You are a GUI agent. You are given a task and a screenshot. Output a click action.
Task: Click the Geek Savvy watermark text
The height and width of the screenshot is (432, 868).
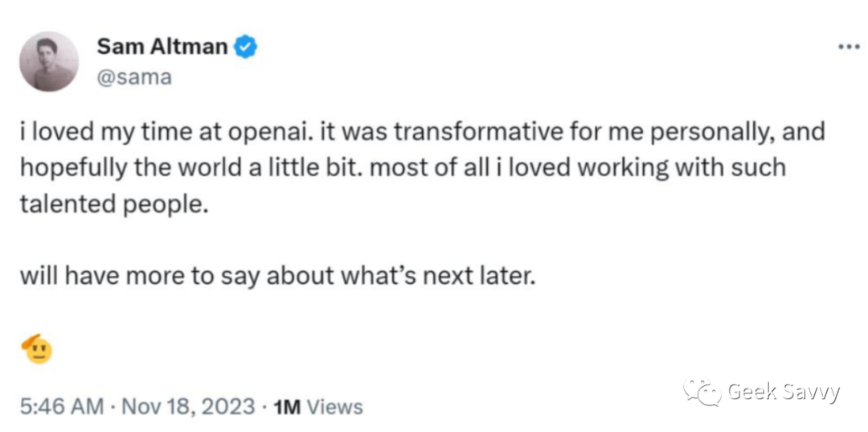[784, 392]
